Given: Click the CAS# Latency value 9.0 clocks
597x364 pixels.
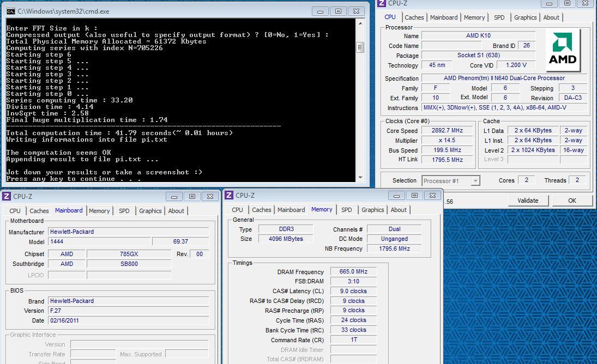Looking at the screenshot, I should [353, 291].
